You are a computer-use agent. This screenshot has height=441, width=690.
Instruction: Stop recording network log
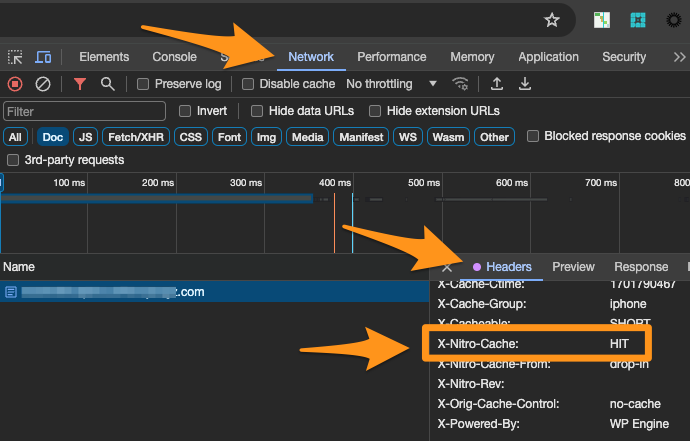(15, 84)
